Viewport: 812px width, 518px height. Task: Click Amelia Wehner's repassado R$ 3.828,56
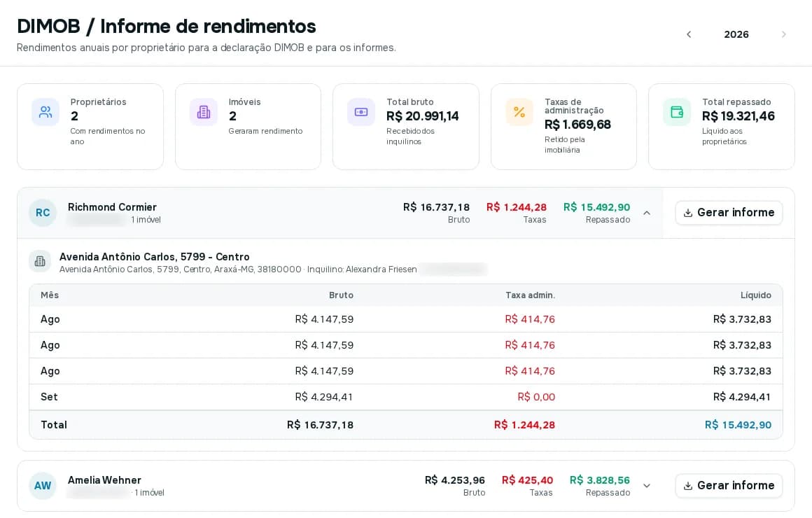click(600, 480)
